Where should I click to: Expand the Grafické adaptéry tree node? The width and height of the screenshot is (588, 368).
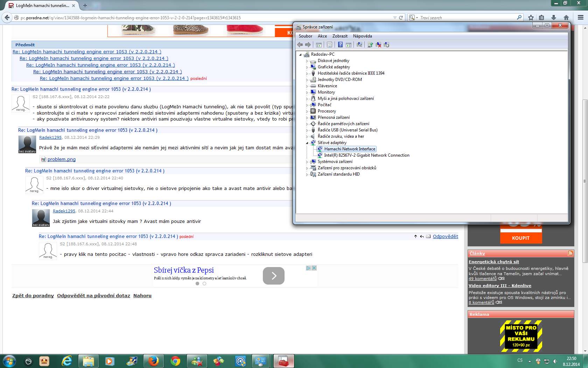(x=307, y=67)
